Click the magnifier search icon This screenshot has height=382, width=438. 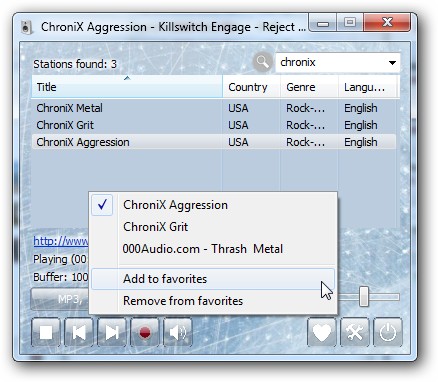262,62
